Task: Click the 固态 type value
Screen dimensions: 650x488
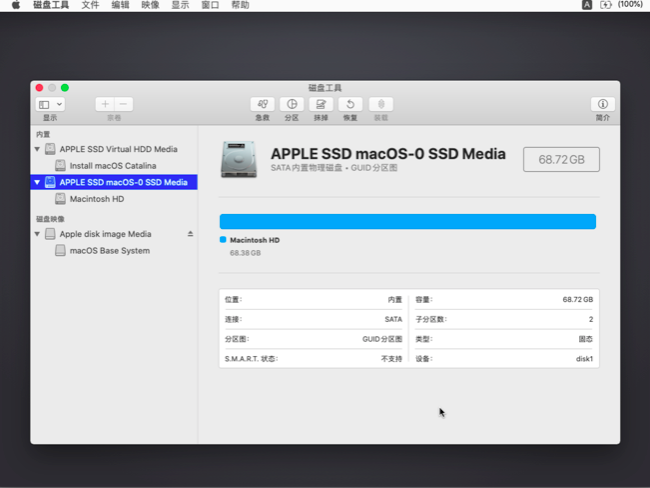Action: click(586, 339)
